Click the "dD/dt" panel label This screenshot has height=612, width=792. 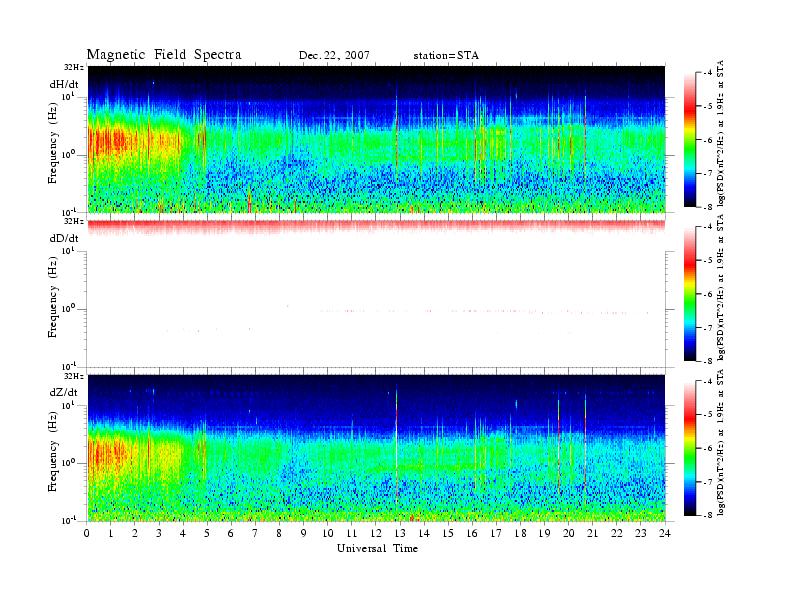point(64,238)
